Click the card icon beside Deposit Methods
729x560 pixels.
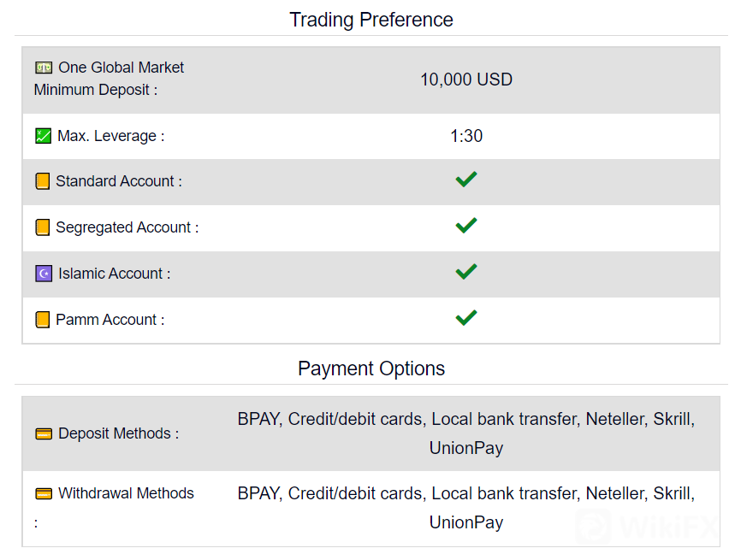click(x=44, y=433)
